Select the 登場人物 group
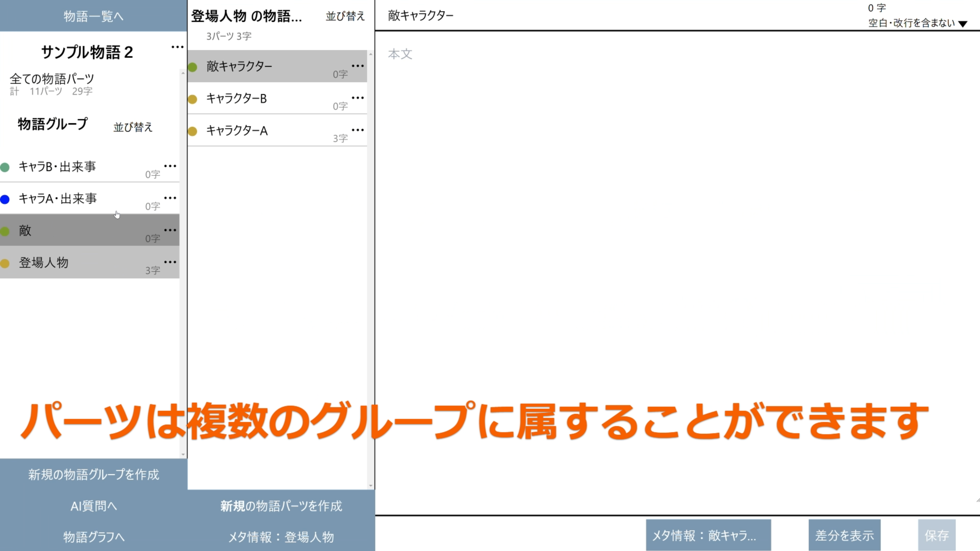 (89, 262)
